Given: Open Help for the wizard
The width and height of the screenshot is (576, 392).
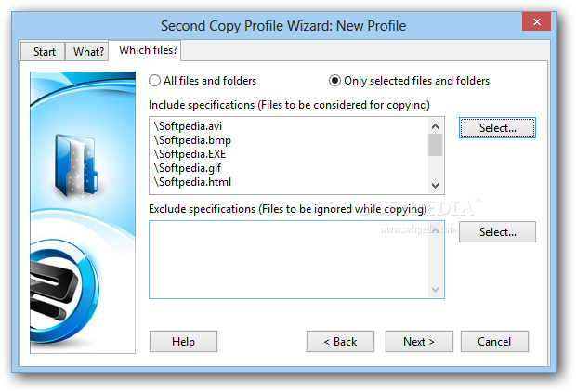Looking at the screenshot, I should pos(183,342).
